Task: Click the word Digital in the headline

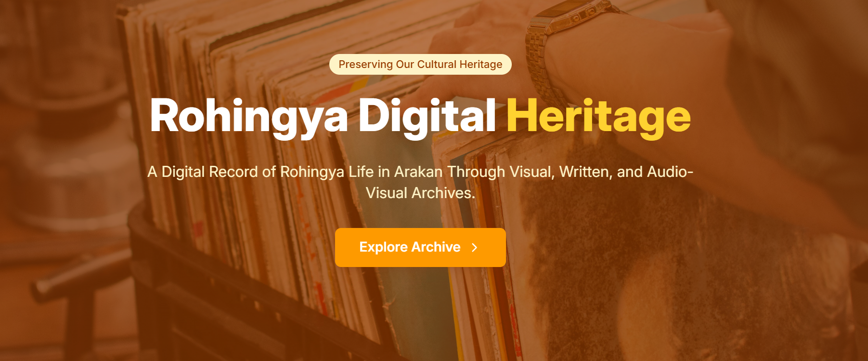Action: click(427, 116)
